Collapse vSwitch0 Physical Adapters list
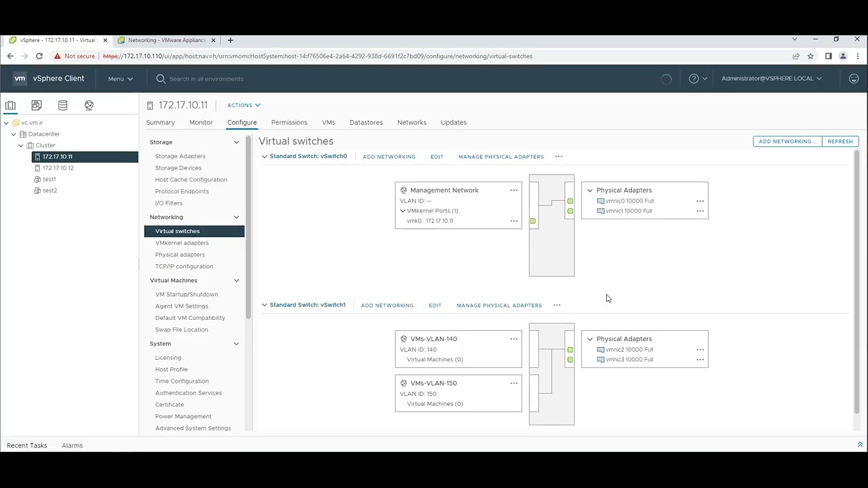This screenshot has height=488, width=868. [590, 190]
